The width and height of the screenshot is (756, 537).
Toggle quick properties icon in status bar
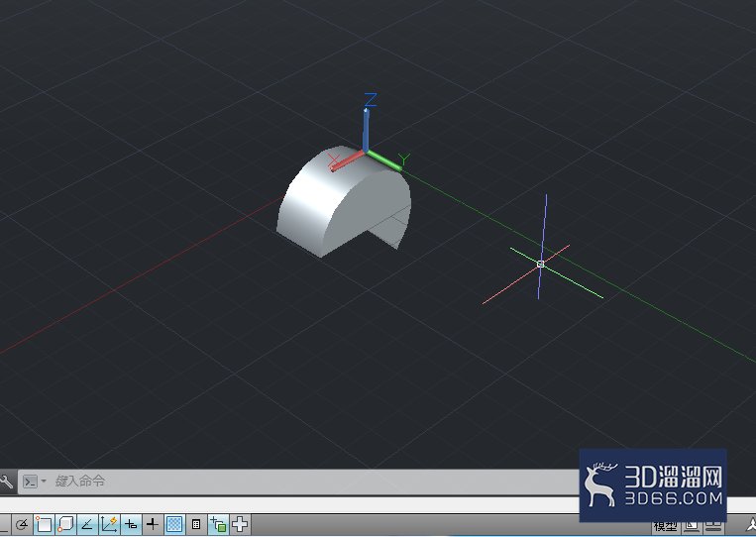pyautogui.click(x=196, y=524)
